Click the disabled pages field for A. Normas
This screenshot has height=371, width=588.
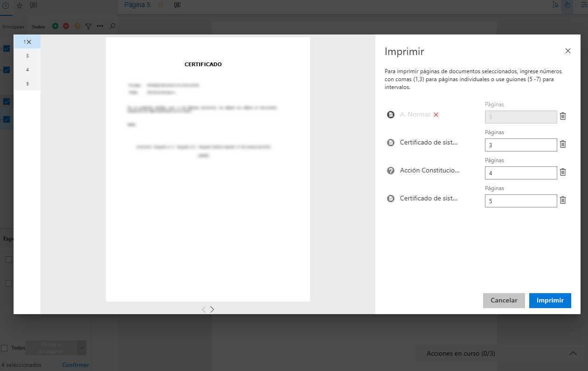click(x=521, y=117)
